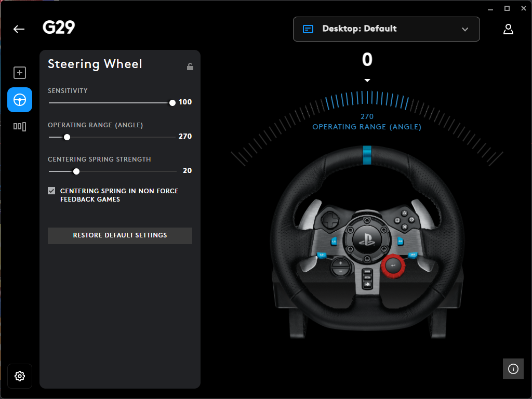
Task: Click the steering angle readout showing 0
Action: 367,60
